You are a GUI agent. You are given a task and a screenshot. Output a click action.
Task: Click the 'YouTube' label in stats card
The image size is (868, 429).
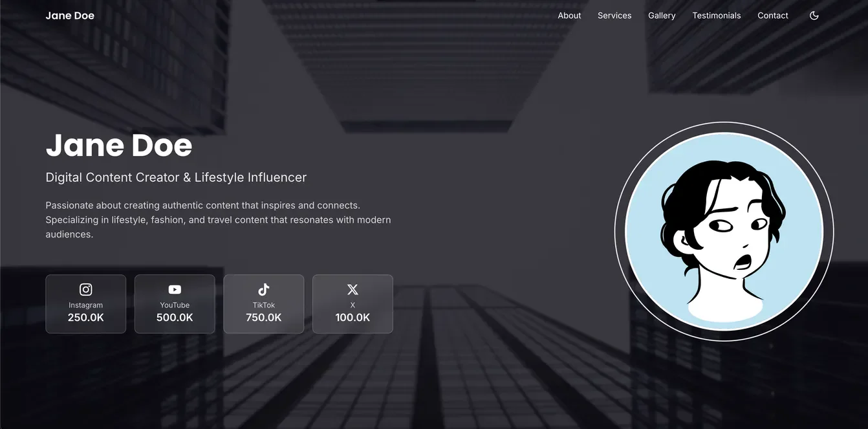pos(175,305)
